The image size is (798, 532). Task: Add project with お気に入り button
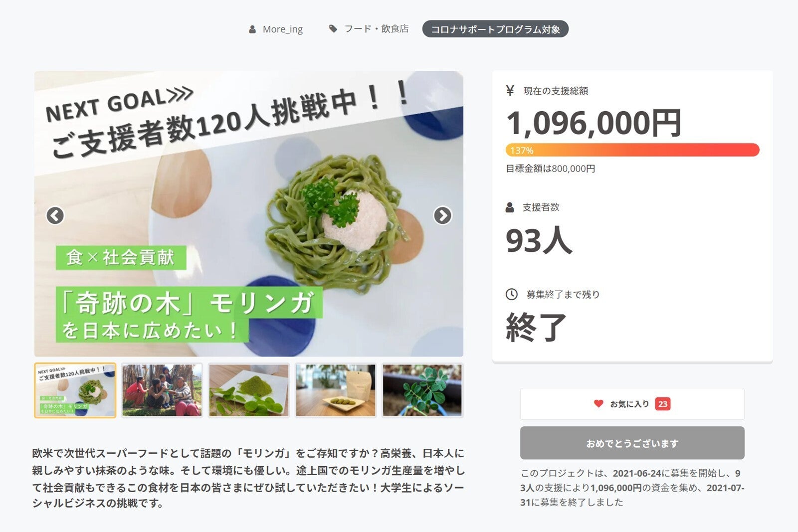click(632, 404)
